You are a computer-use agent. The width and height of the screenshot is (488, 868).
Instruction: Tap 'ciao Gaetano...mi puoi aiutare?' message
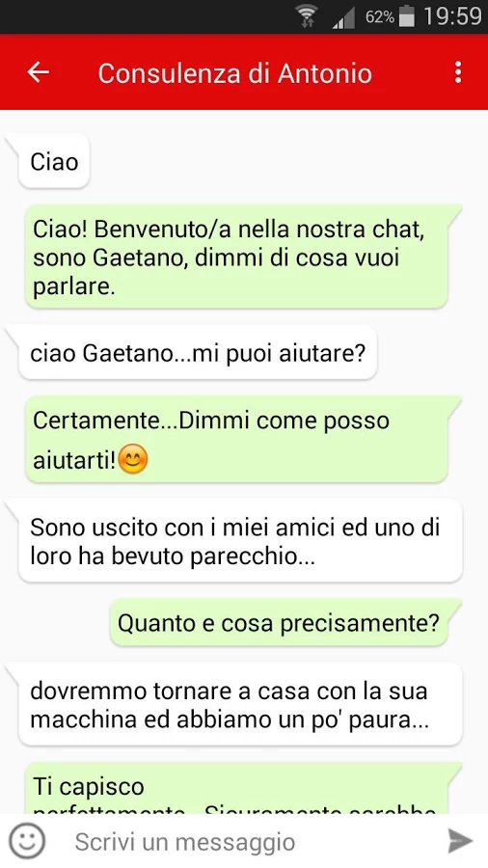pyautogui.click(x=198, y=353)
